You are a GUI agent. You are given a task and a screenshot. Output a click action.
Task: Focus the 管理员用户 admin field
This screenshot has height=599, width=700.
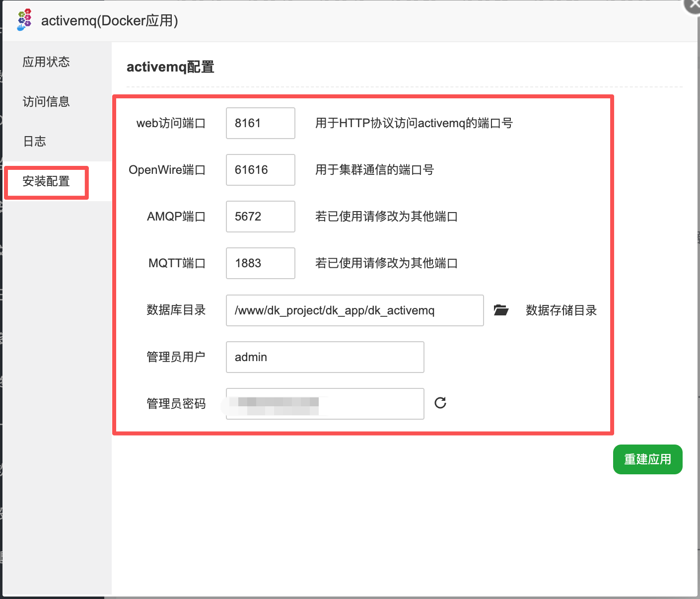[325, 357]
